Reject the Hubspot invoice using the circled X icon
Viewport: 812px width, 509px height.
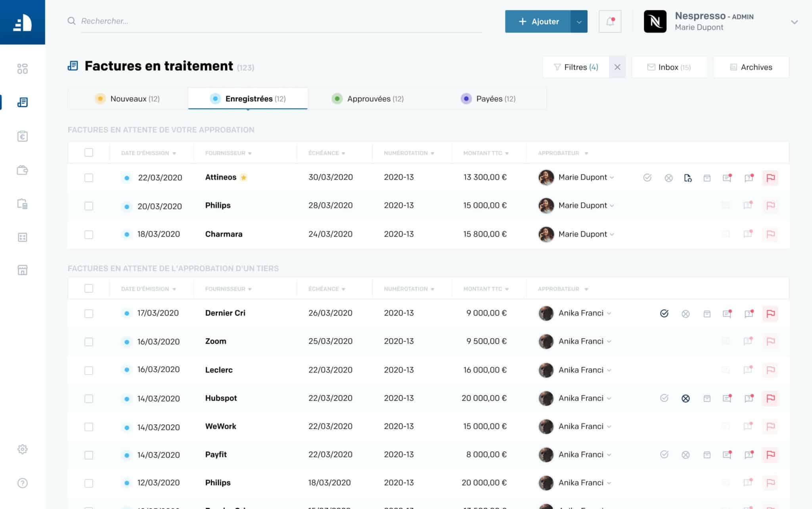point(686,398)
